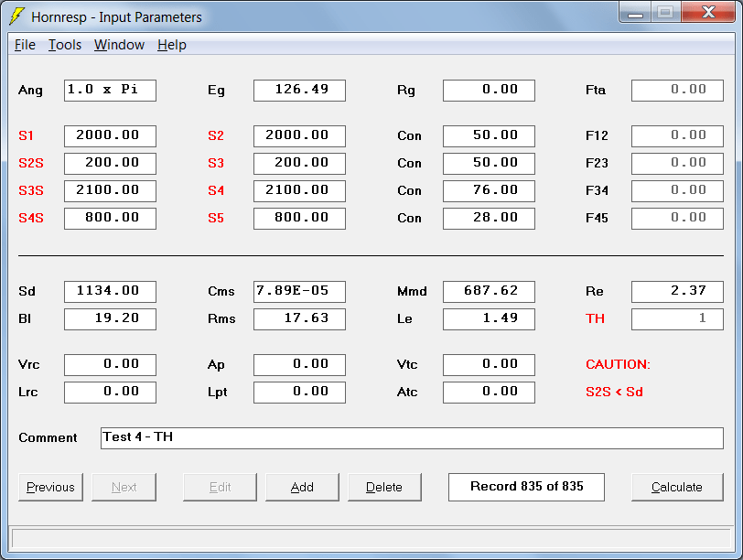Image resolution: width=743 pixels, height=560 pixels.
Task: Select the Lrc input field
Action: [x=110, y=393]
